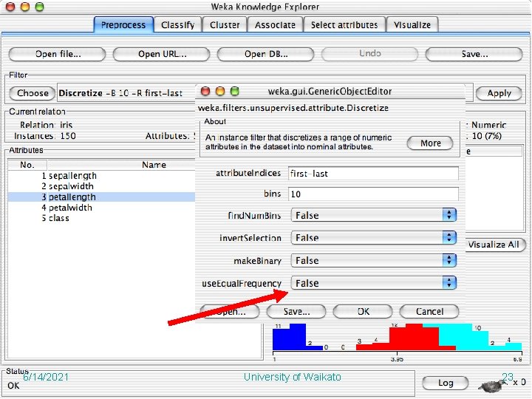This screenshot has height=399, width=532.
Task: Switch to the Classify tab
Action: click(x=178, y=25)
